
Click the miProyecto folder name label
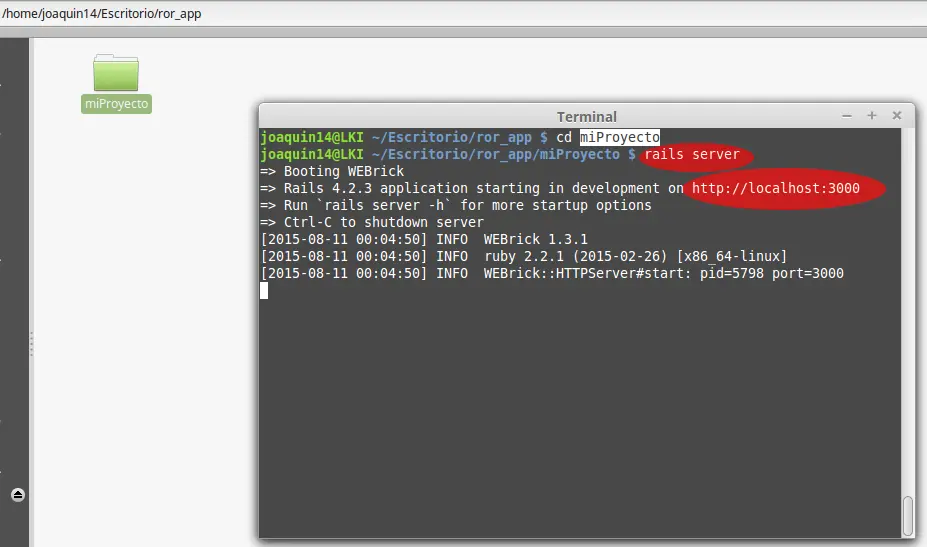(x=116, y=104)
